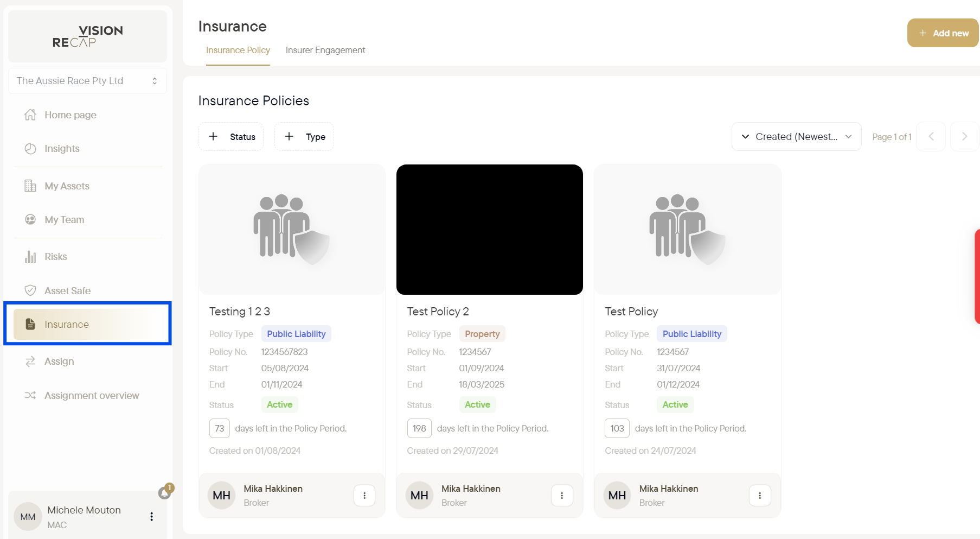Click the Property policy type badge

[x=482, y=334]
